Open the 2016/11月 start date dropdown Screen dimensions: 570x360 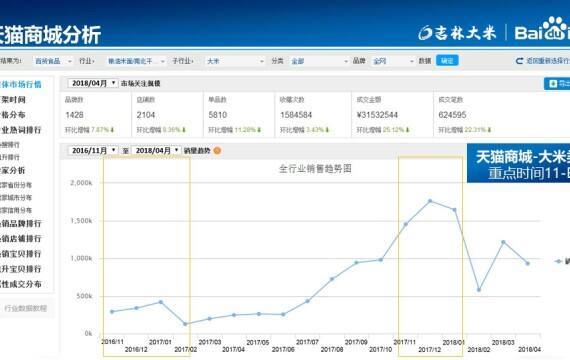[x=93, y=151]
